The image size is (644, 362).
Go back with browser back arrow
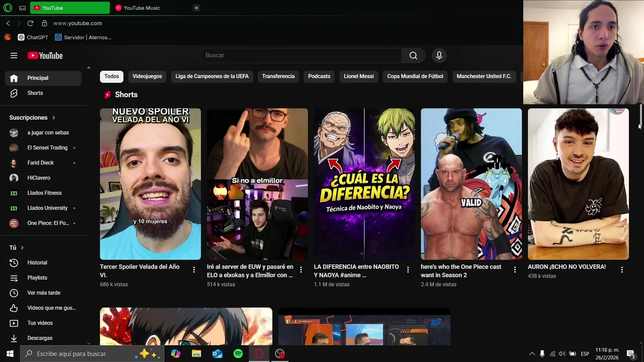point(8,23)
